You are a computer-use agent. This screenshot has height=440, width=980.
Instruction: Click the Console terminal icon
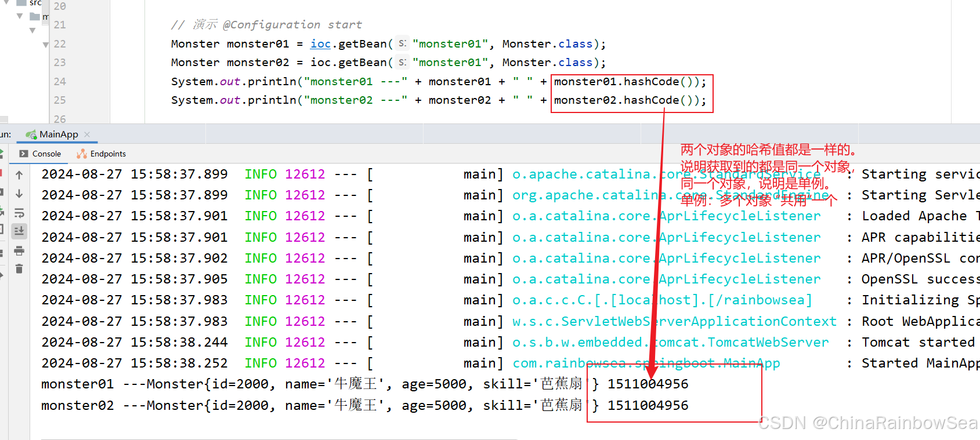click(x=24, y=154)
